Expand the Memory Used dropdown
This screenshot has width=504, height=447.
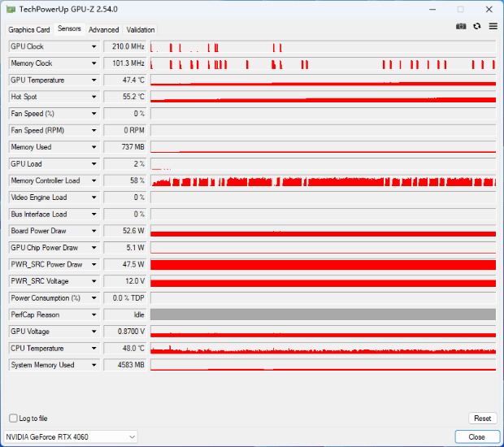click(x=93, y=147)
